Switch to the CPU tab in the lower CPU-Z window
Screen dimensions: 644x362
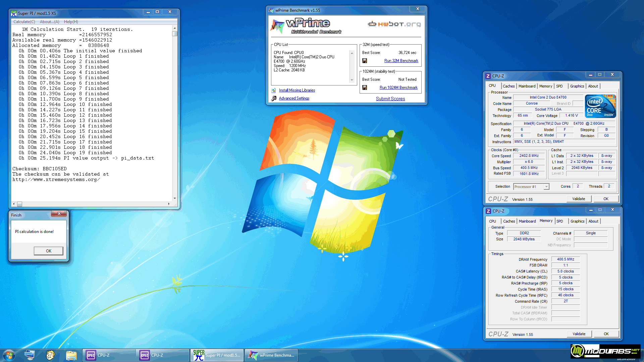(x=492, y=221)
